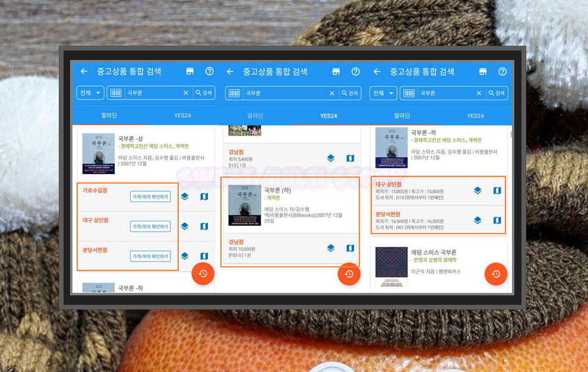
Task: Open the store icon on right screen
Action: pos(483,71)
